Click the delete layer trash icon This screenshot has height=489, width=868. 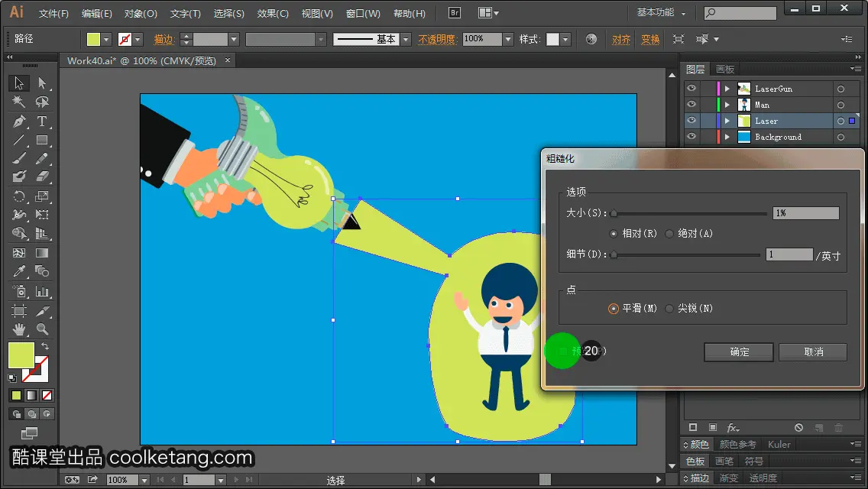(x=839, y=428)
